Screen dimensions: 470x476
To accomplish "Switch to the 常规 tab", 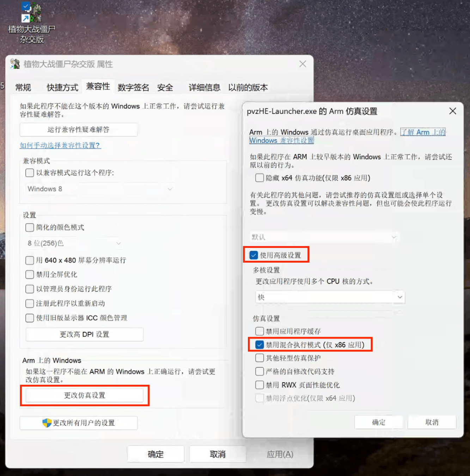I will click(23, 87).
